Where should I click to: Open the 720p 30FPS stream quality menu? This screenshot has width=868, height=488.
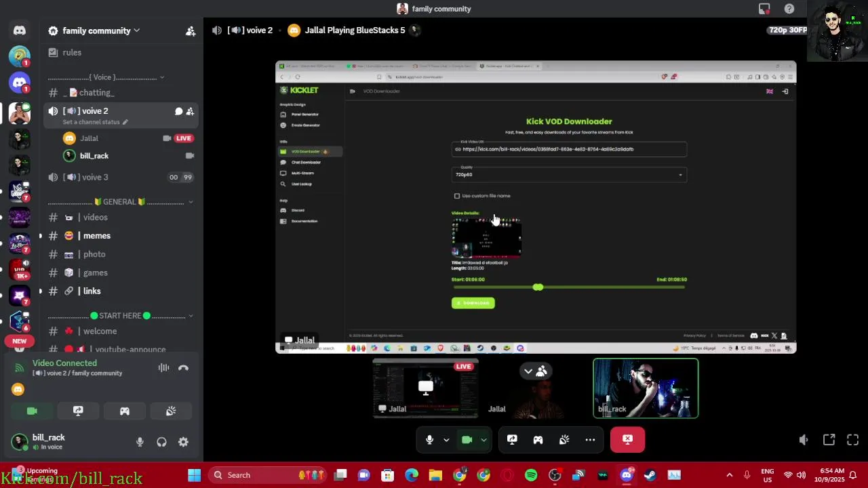coord(787,30)
